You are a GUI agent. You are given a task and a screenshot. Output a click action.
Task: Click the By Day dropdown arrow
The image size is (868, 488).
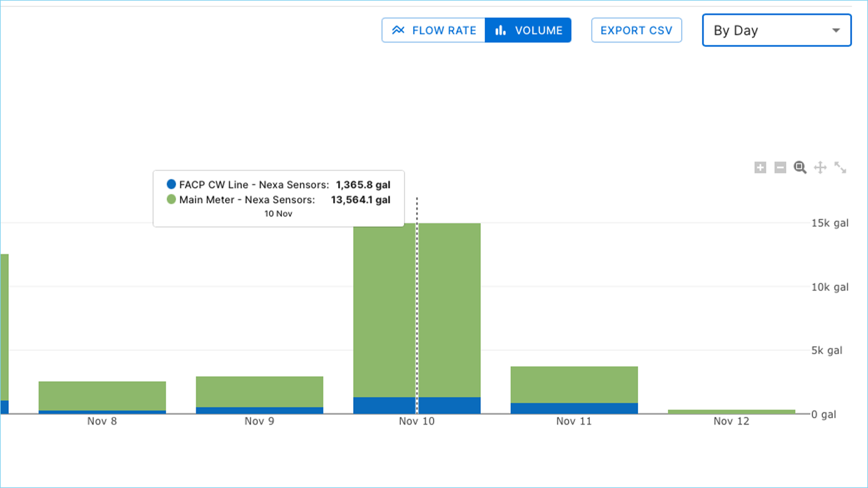836,30
